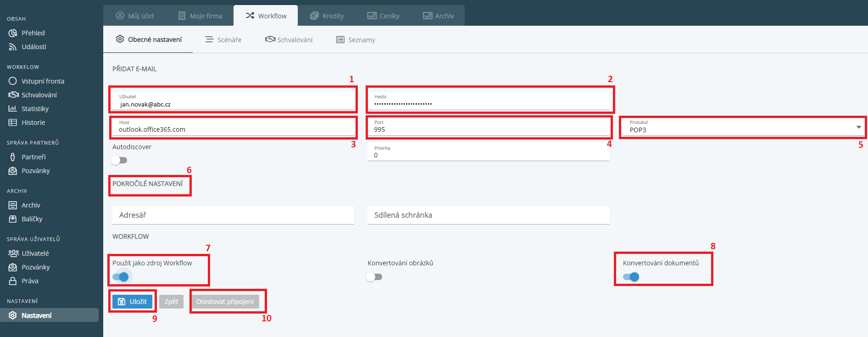Switch to the Kredity tab
This screenshot has width=868, height=337.
point(327,16)
